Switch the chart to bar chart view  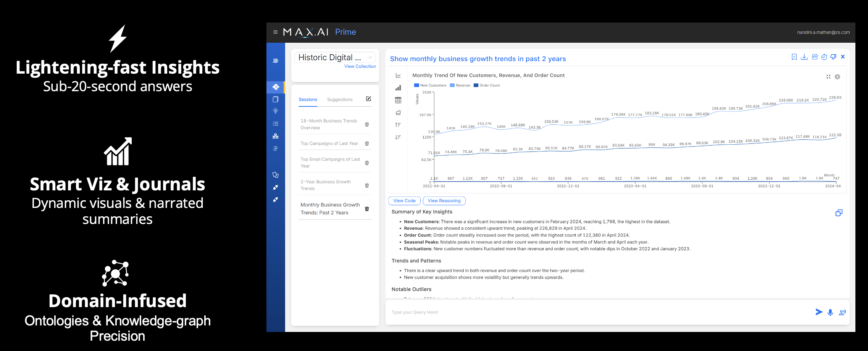click(x=398, y=88)
